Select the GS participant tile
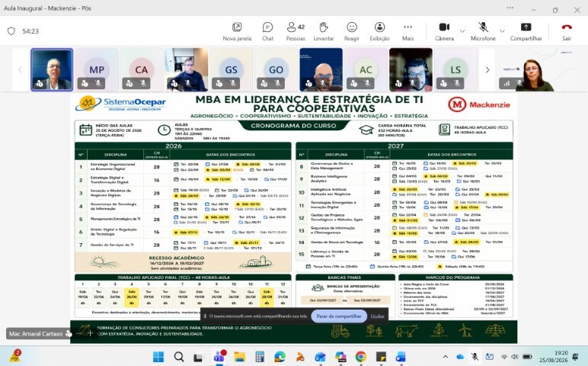588x366 pixels. [x=231, y=69]
